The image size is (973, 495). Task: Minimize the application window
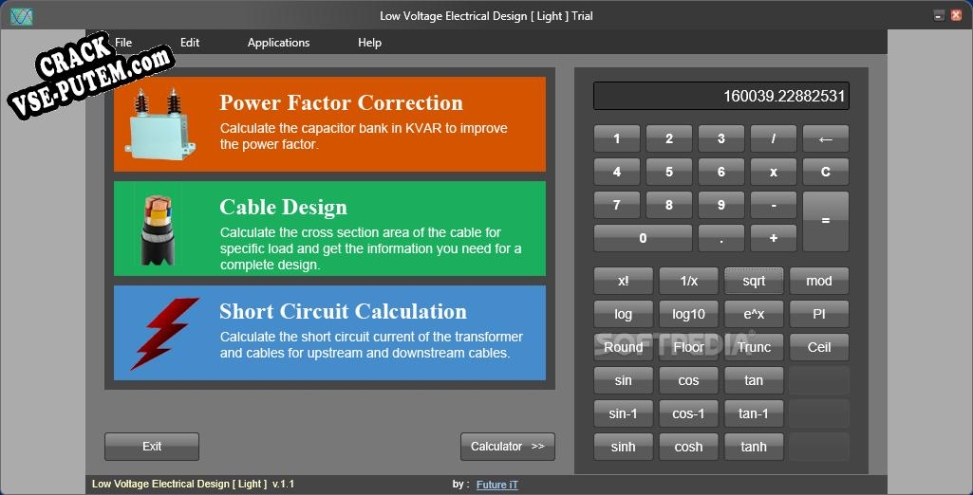point(939,16)
